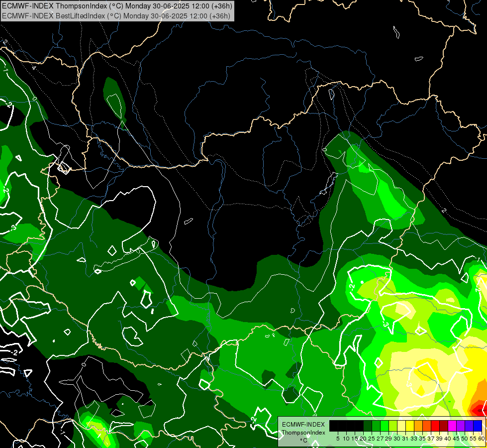Click the legend's ThompsonIndex label
This screenshot has width=487, height=448.
(x=303, y=433)
